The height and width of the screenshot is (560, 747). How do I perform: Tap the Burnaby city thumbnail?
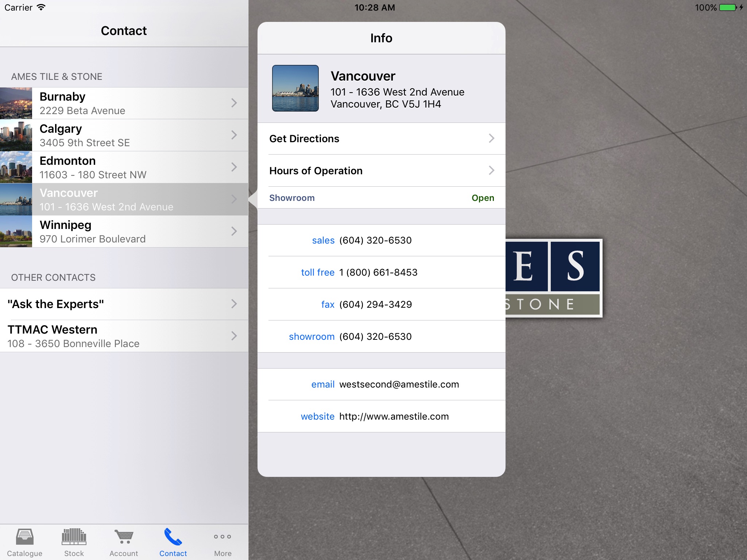pos(16,103)
